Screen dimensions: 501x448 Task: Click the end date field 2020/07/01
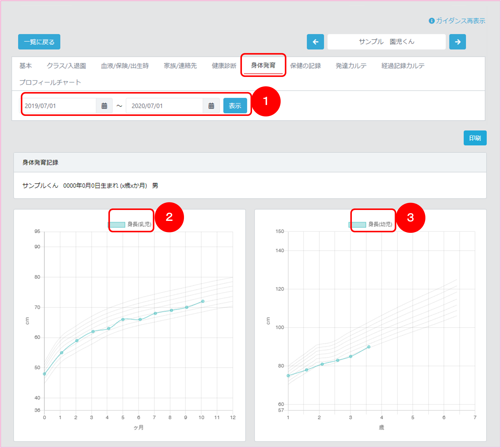click(x=165, y=106)
